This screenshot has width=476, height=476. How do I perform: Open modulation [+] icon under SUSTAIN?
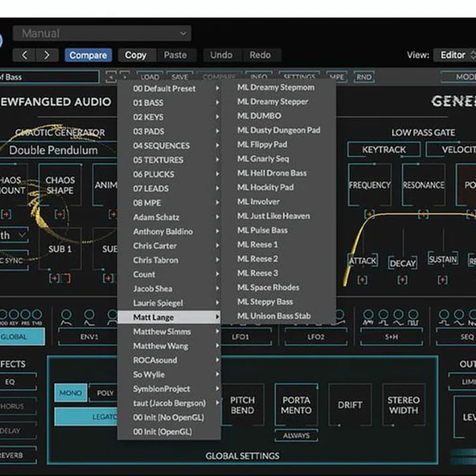442,280
